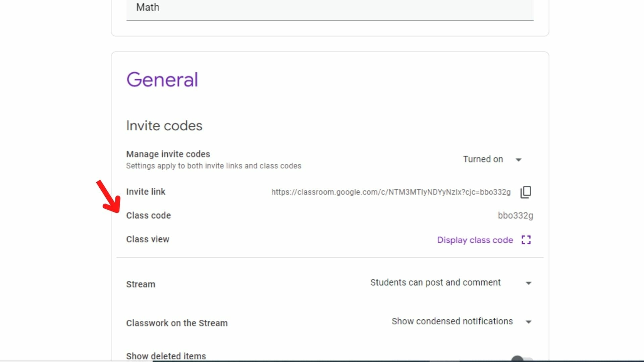Click the 'Class view' row label

[x=148, y=239]
